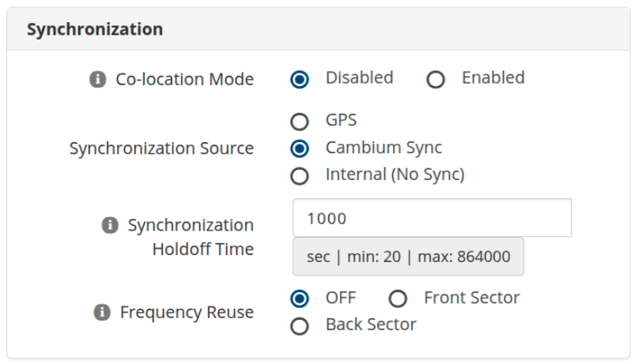Click the Synchronization panel header title

pyautogui.click(x=95, y=30)
